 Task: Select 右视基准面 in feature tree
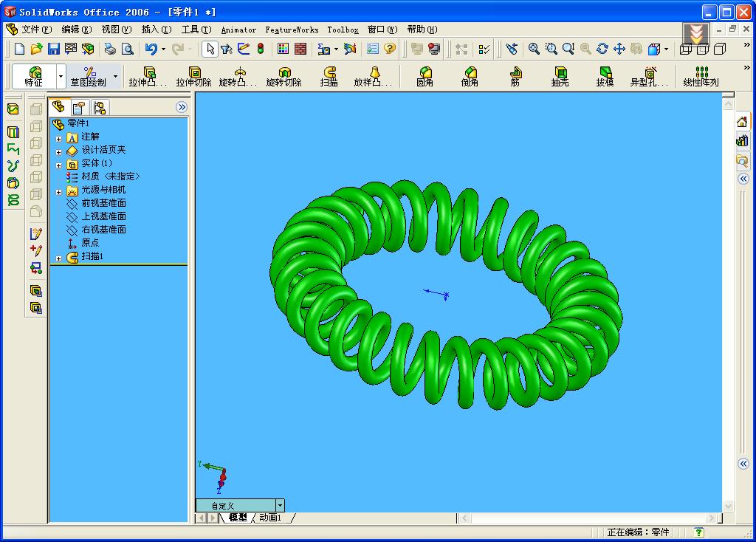(103, 230)
